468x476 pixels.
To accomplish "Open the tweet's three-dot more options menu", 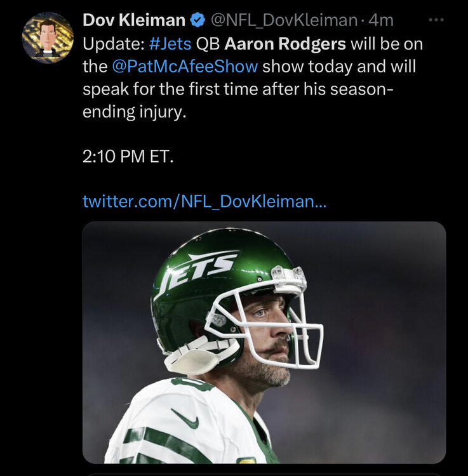I will click(436, 20).
